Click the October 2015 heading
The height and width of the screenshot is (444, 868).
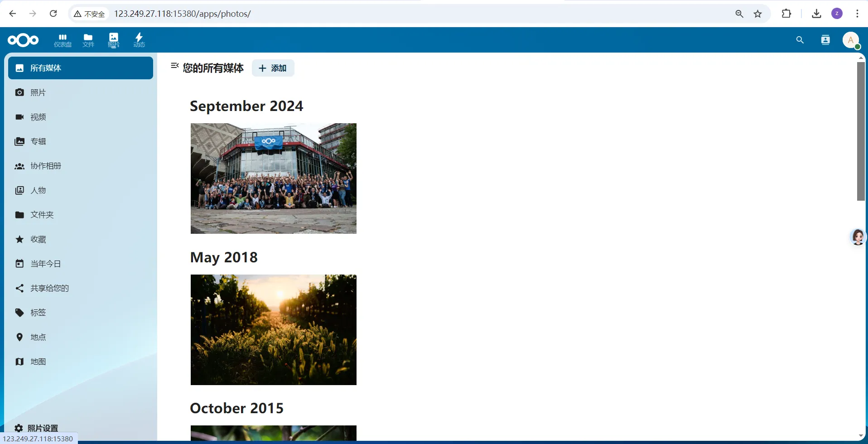pos(236,408)
